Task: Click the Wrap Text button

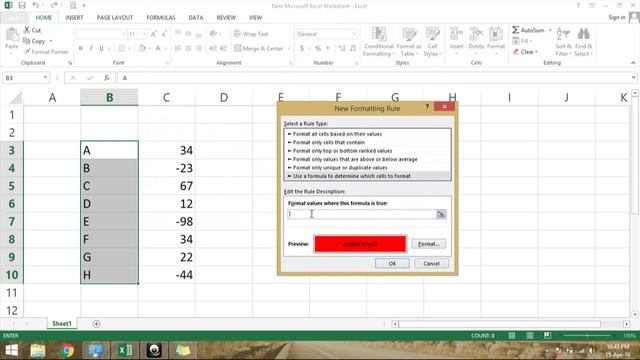Action: click(x=251, y=34)
